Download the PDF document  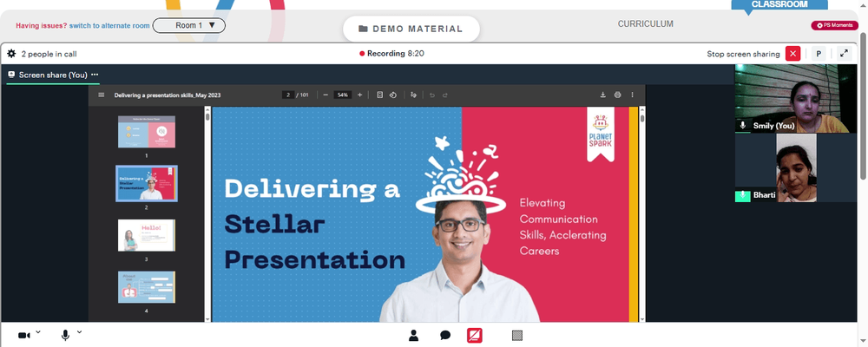pos(603,95)
